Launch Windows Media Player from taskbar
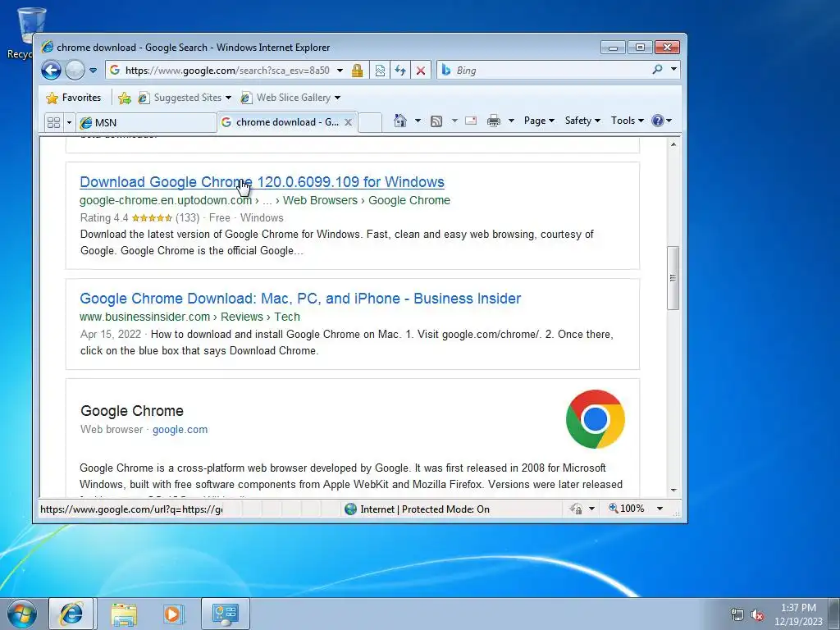 point(174,614)
